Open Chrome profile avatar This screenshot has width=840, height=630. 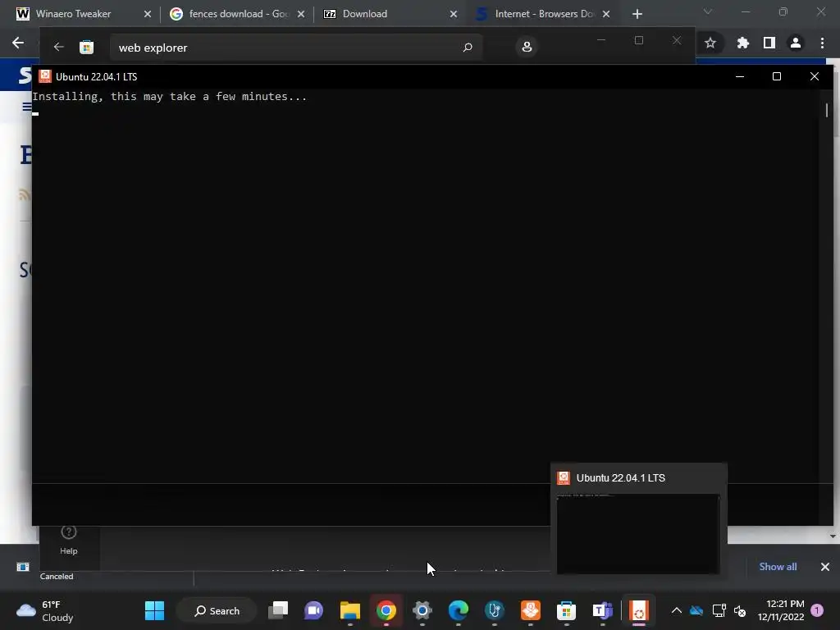(x=796, y=43)
